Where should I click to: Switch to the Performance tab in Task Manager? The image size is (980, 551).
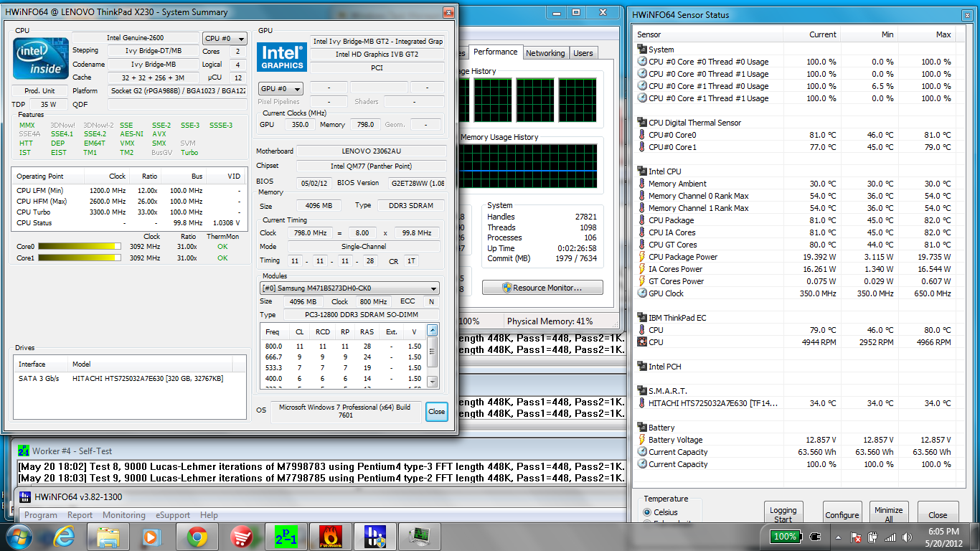tap(496, 52)
